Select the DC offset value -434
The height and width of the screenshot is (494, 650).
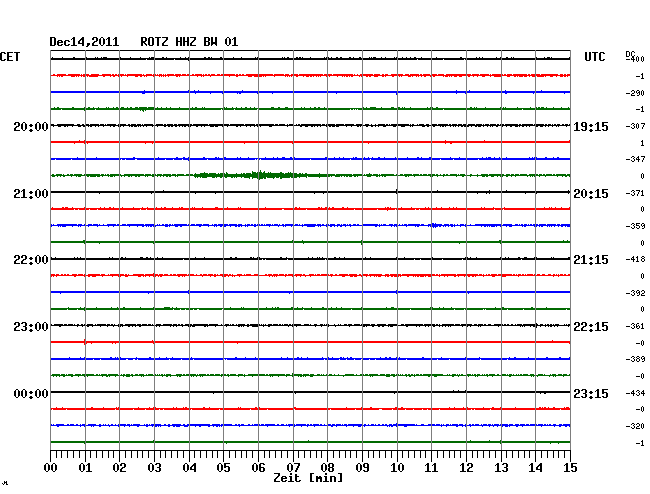[635, 393]
